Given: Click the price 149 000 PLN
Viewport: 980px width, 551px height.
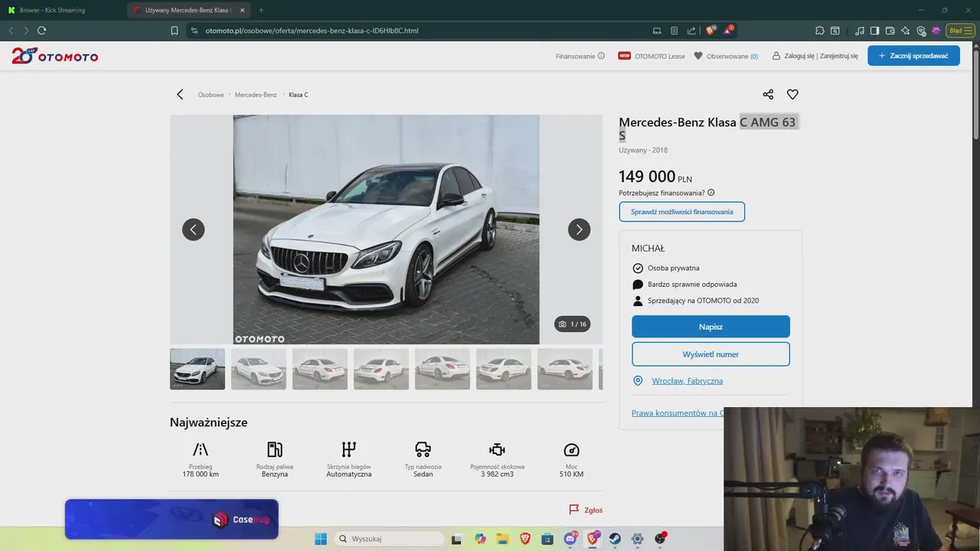Looking at the screenshot, I should pyautogui.click(x=655, y=178).
